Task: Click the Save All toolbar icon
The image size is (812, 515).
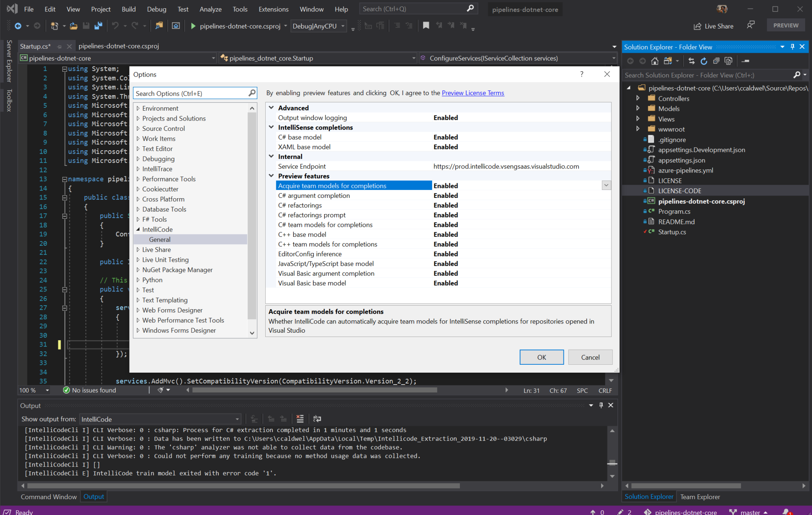Action: click(x=98, y=26)
